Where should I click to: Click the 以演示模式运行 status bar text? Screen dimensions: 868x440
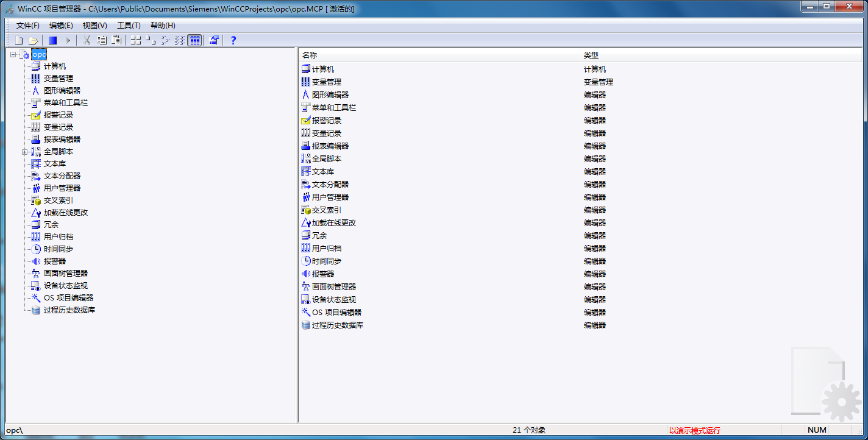pos(694,430)
